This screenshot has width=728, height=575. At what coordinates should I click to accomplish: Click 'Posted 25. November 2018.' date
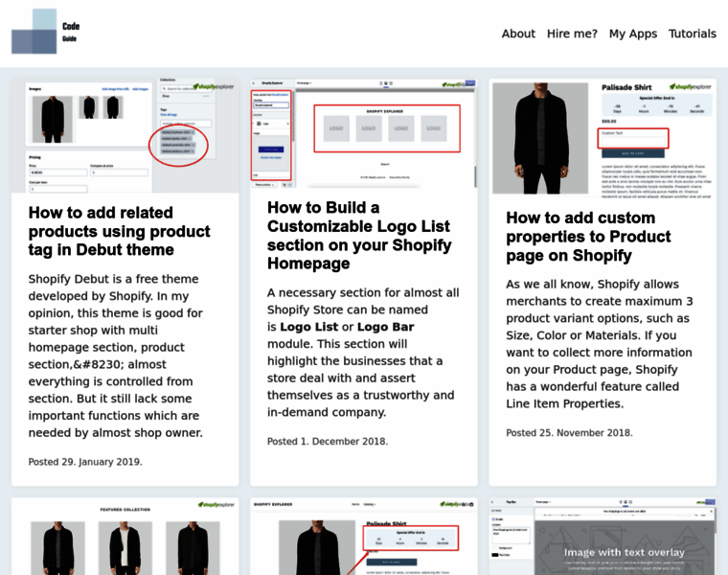point(569,433)
